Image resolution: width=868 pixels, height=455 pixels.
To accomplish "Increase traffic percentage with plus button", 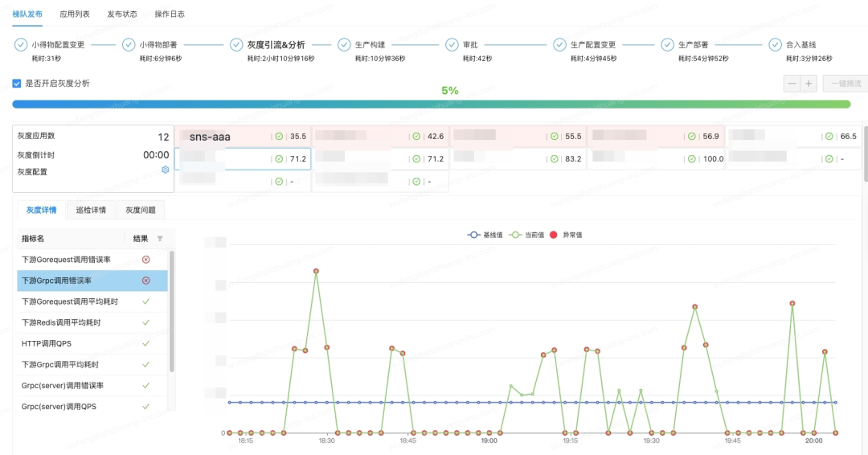I will pyautogui.click(x=809, y=84).
